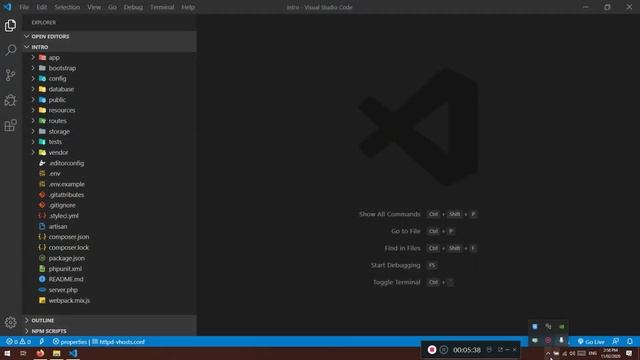Expand the storage folder
Image resolution: width=640 pixels, height=360 pixels.
pyautogui.click(x=33, y=131)
